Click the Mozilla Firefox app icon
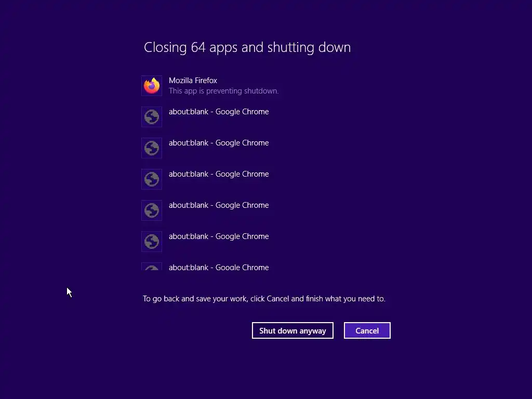The width and height of the screenshot is (532, 399). click(152, 86)
